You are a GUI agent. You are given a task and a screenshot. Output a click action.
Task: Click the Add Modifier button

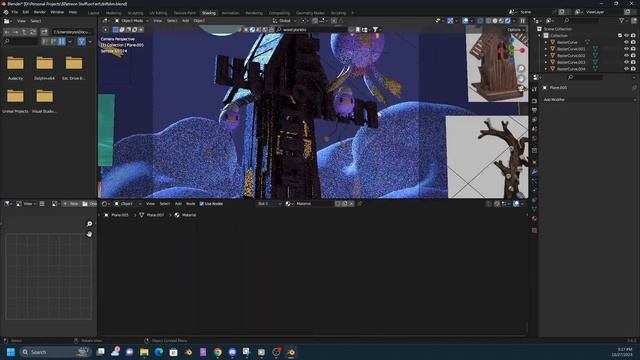[x=588, y=100]
